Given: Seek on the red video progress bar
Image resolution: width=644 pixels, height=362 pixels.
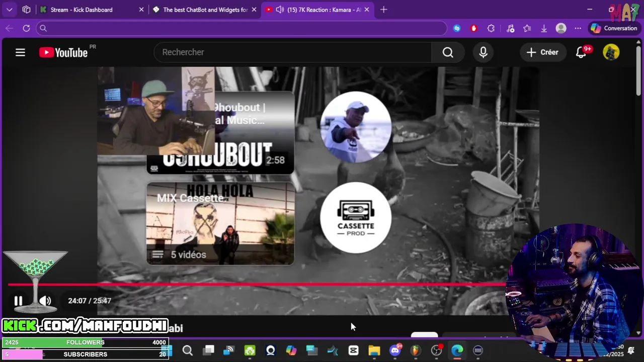Looking at the screenshot, I should coord(257,284).
